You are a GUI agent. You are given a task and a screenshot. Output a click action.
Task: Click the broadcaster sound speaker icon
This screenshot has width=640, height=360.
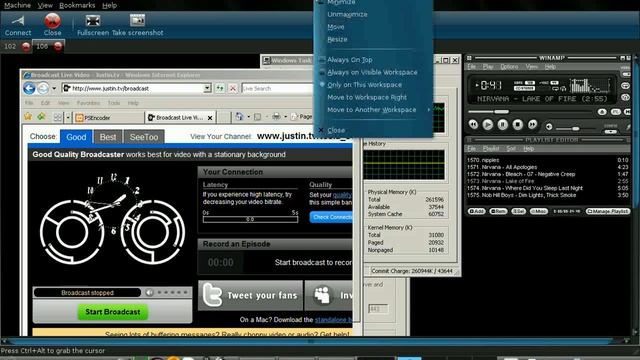point(149,292)
